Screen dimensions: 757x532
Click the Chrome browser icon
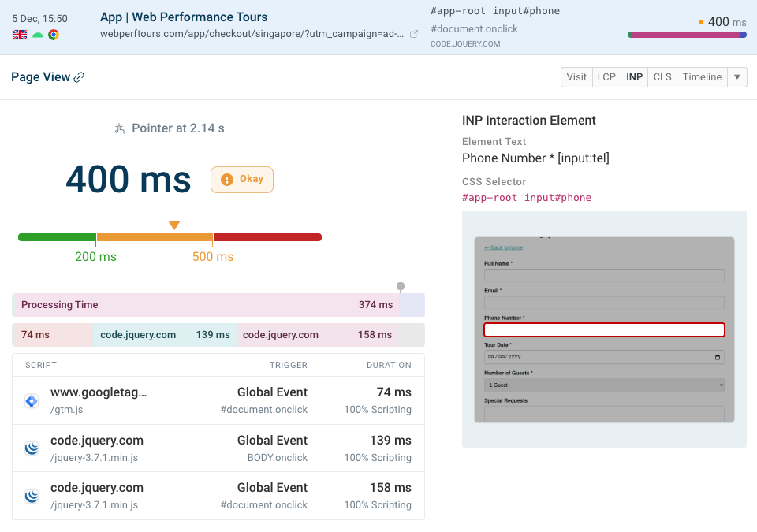pos(54,35)
